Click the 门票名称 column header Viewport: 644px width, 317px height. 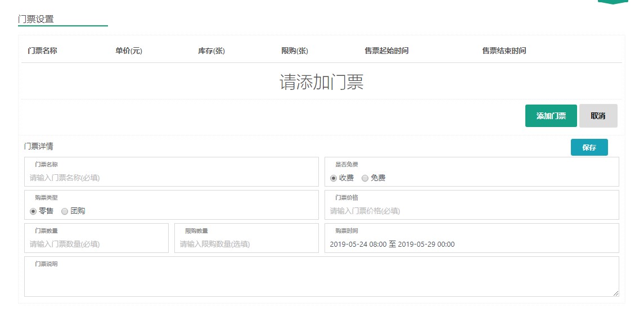[x=42, y=51]
